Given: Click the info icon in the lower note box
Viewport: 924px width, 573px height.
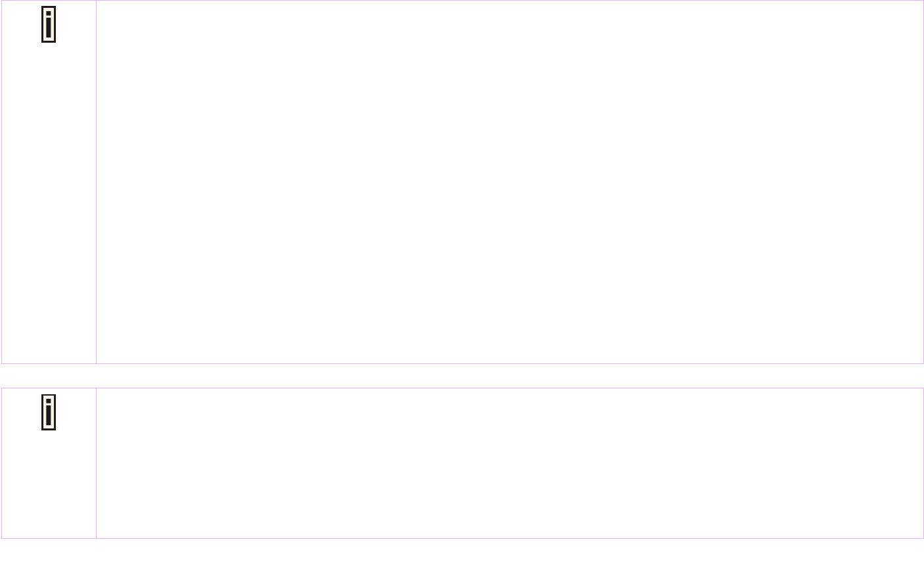Looking at the screenshot, I should 49,412.
